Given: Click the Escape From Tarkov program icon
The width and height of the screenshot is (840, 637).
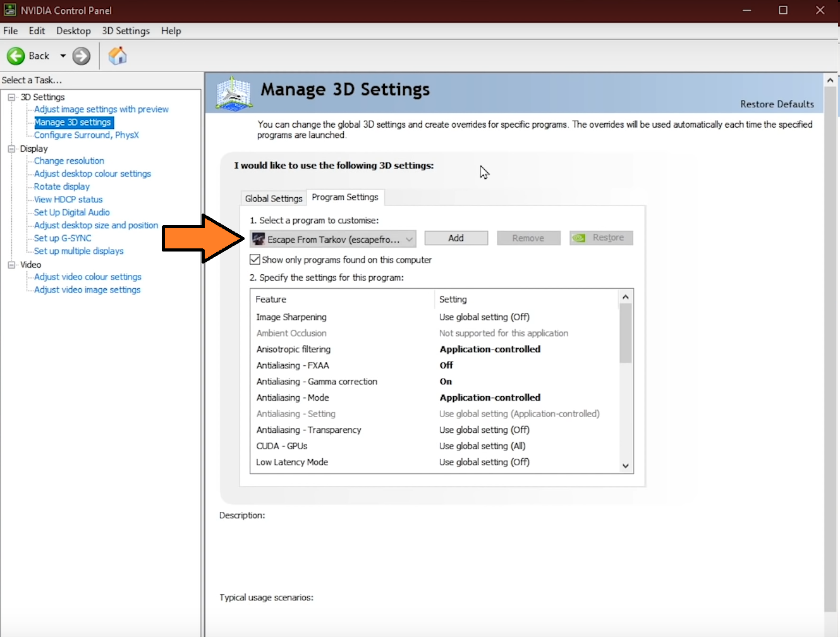Looking at the screenshot, I should 259,239.
